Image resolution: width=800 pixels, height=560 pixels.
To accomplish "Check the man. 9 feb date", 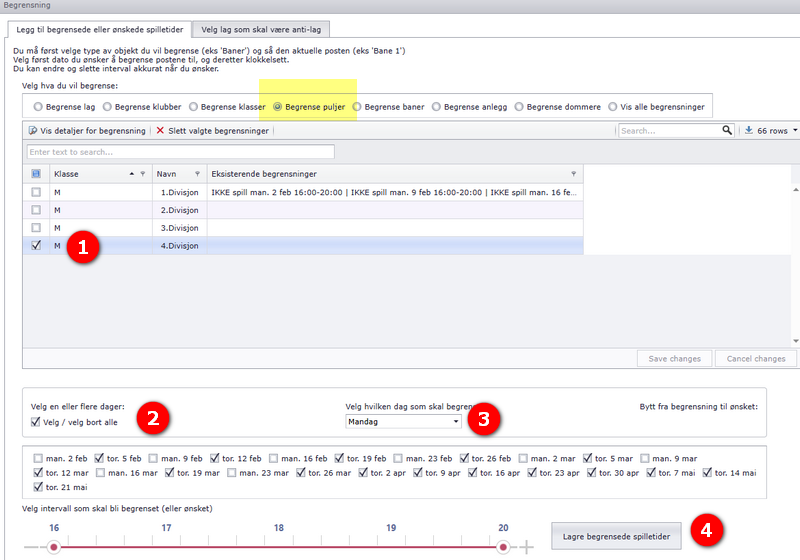I will (154, 459).
